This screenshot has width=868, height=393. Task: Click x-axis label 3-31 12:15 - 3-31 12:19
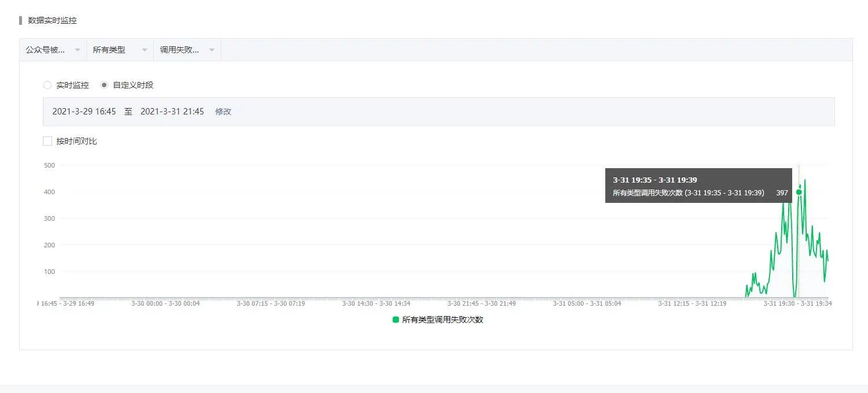(692, 303)
